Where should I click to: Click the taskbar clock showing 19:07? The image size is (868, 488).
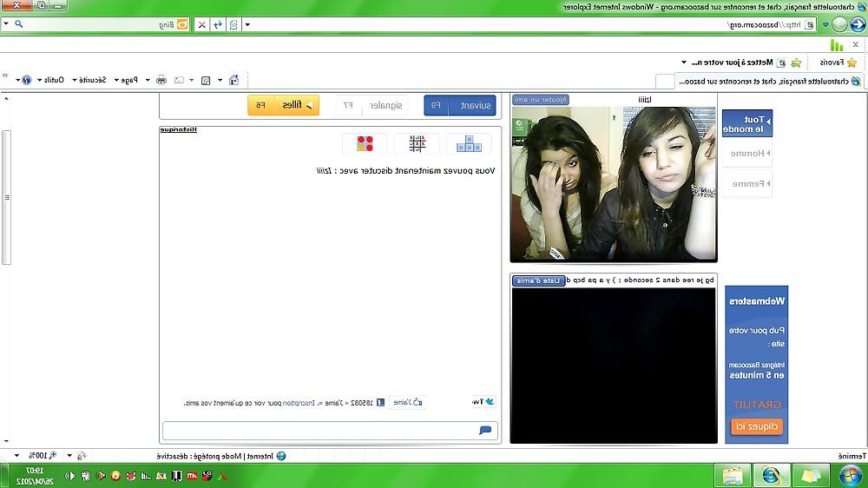[x=35, y=476]
